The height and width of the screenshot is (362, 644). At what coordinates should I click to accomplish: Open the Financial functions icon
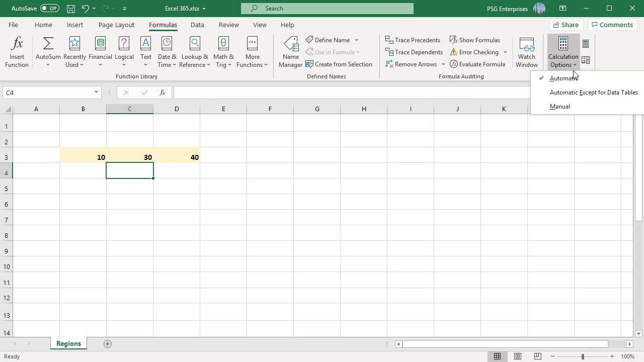(100, 52)
